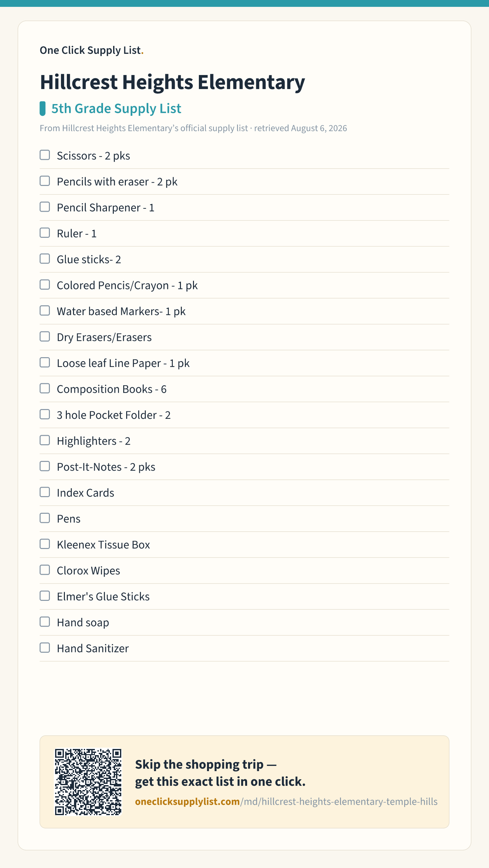
Task: Tick the Kleenex Tissue Box checkbox
Action: 45,544
